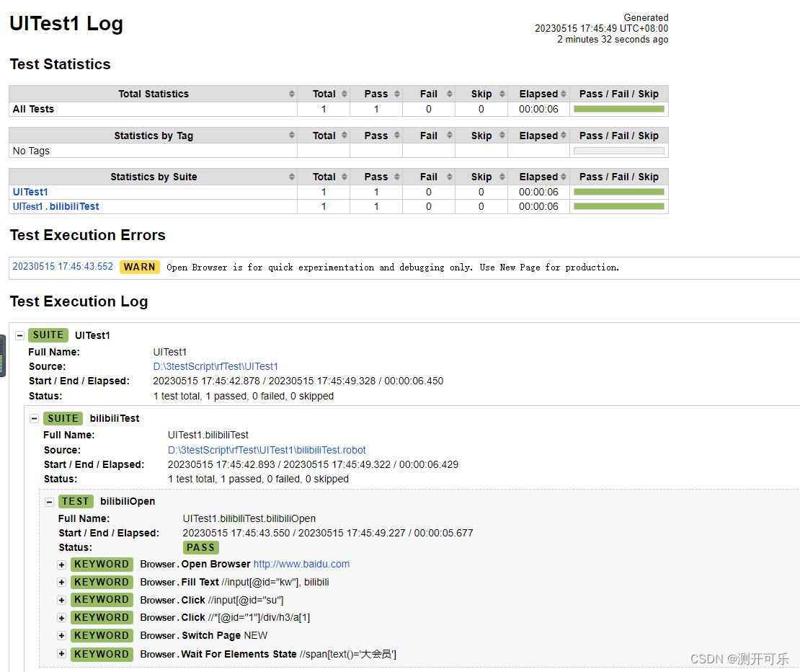The image size is (800, 672).
Task: Click the green PASS status badge
Action: point(200,547)
